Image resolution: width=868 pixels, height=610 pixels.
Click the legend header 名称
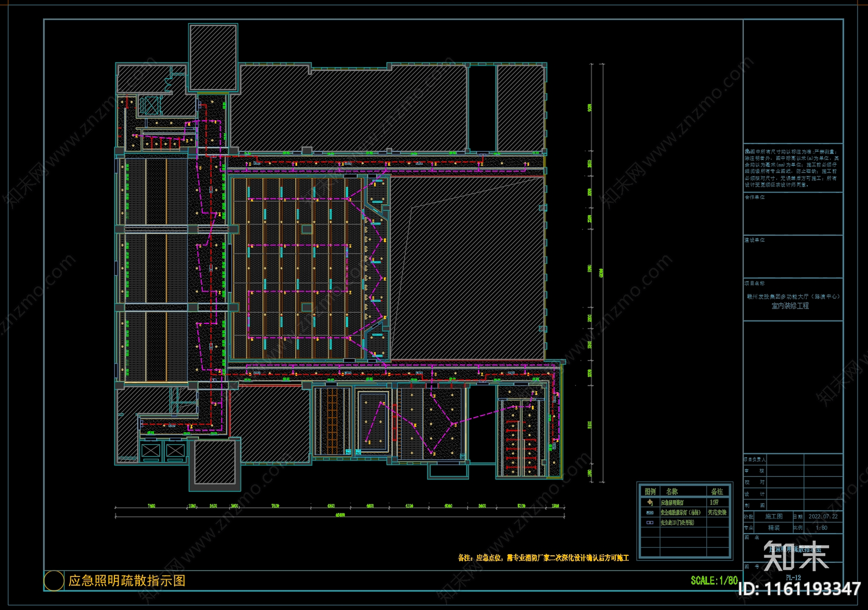(672, 492)
